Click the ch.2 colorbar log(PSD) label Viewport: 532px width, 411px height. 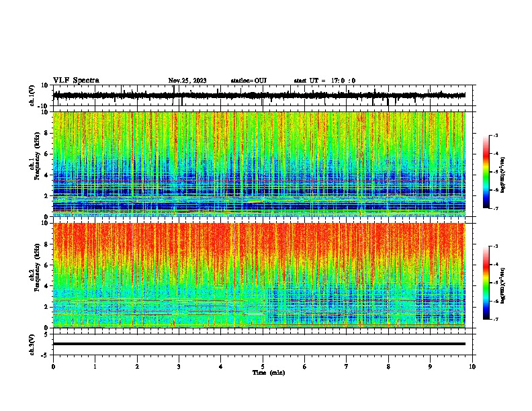point(503,285)
